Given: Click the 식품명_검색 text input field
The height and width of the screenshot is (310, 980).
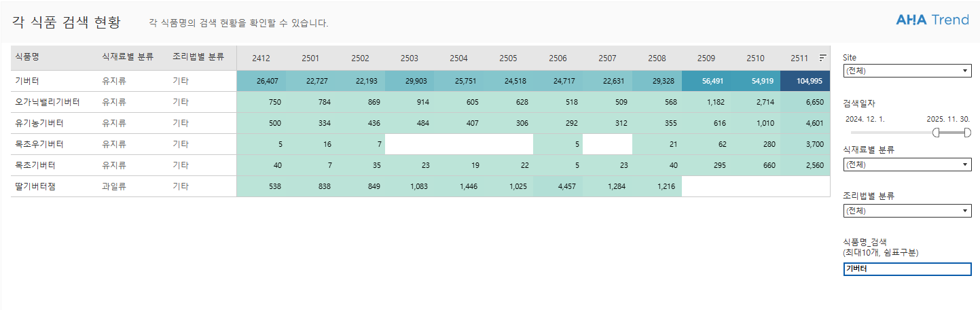Looking at the screenshot, I should (x=907, y=269).
